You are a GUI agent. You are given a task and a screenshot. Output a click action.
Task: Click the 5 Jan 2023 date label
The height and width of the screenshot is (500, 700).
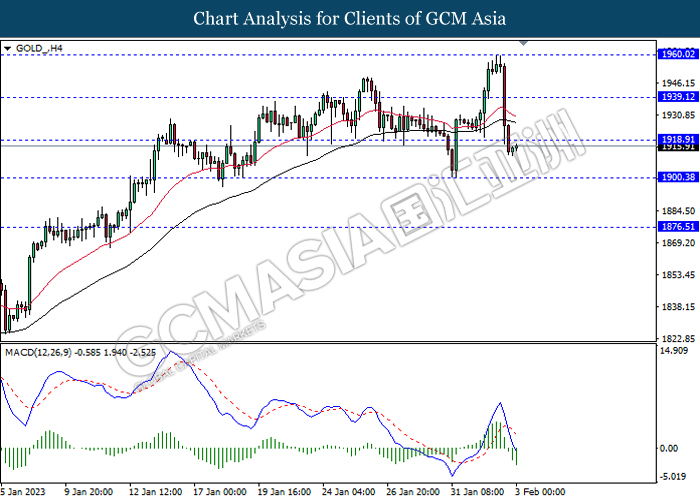pos(23,492)
